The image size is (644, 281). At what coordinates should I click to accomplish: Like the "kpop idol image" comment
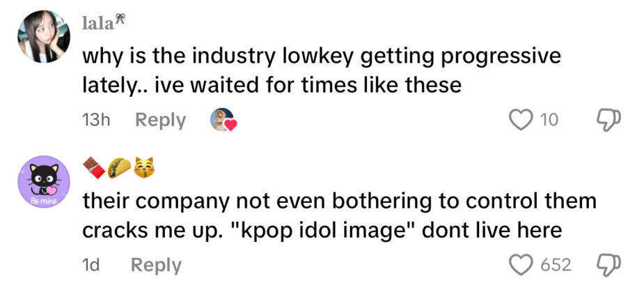520,265
